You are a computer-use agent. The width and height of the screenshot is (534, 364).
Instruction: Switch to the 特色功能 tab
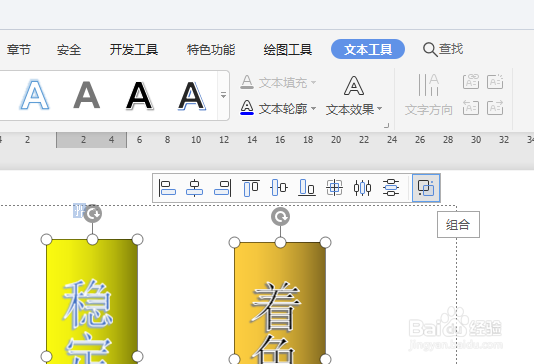pyautogui.click(x=211, y=50)
